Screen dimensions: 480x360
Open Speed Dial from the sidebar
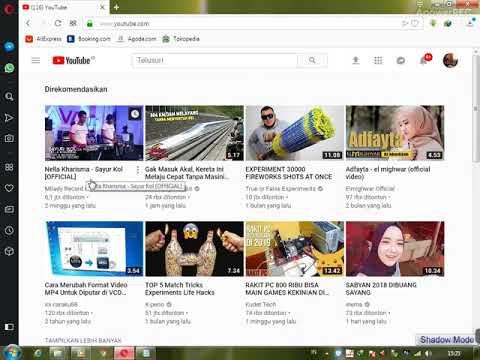pyautogui.click(x=9, y=167)
